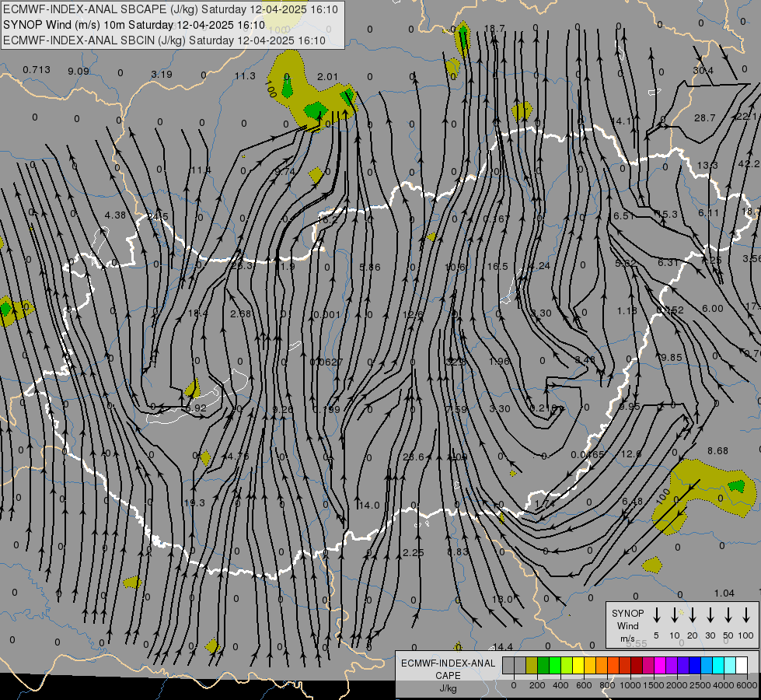761x700 pixels.
Task: Click the 42.2 value on the map
Action: pyautogui.click(x=749, y=164)
